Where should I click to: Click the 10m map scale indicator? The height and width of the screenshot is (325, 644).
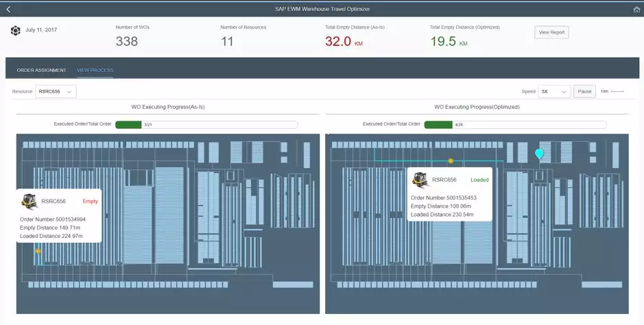pyautogui.click(x=612, y=91)
